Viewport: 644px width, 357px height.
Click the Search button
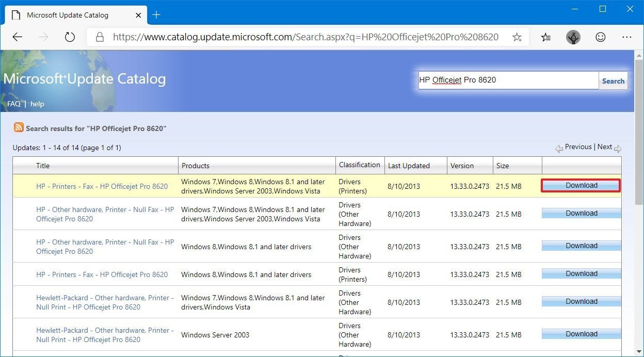coord(613,80)
